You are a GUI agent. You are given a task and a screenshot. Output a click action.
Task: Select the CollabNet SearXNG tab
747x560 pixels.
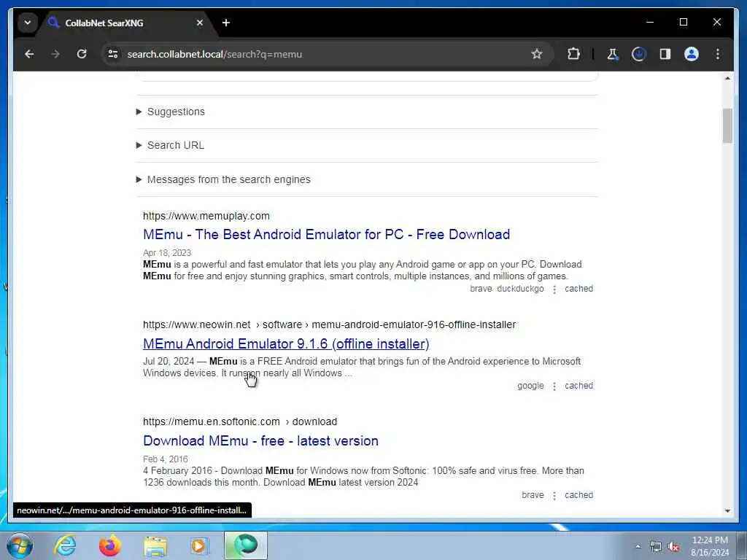coord(125,23)
